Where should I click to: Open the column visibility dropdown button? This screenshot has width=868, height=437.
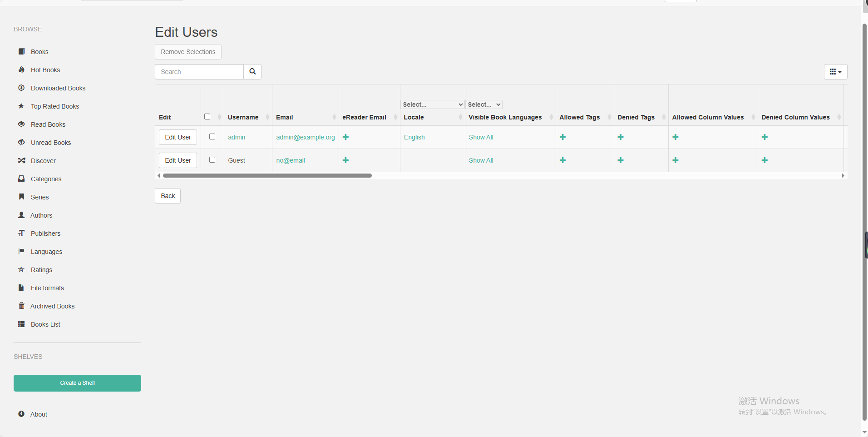point(836,72)
